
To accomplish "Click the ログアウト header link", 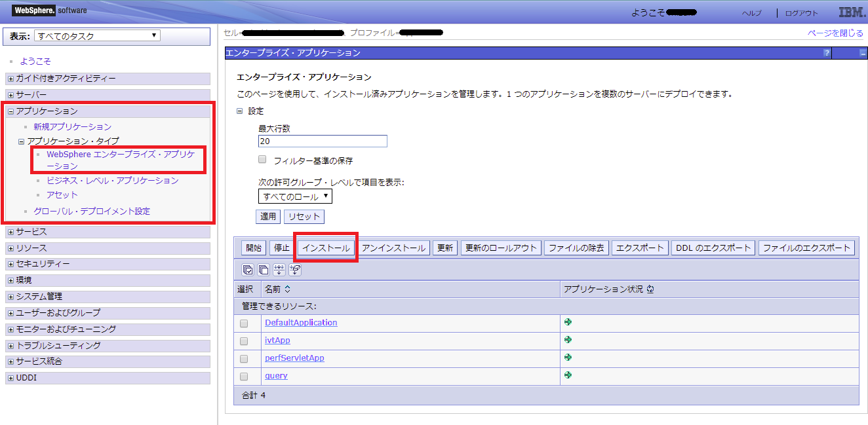I will point(801,13).
